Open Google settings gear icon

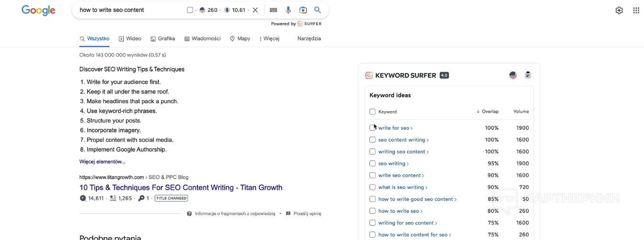coord(619,11)
